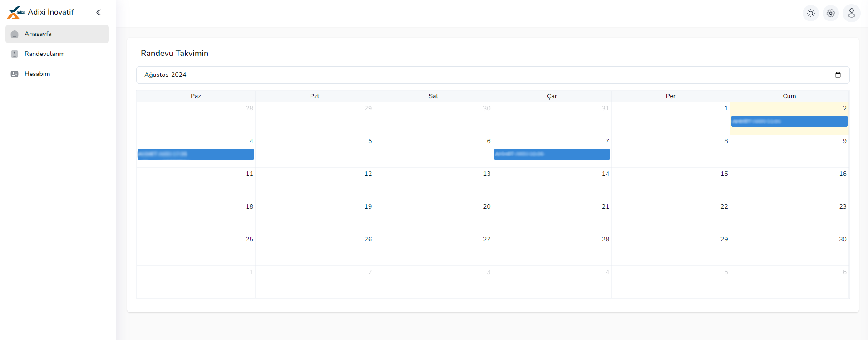Open the user profile icon

pyautogui.click(x=852, y=13)
